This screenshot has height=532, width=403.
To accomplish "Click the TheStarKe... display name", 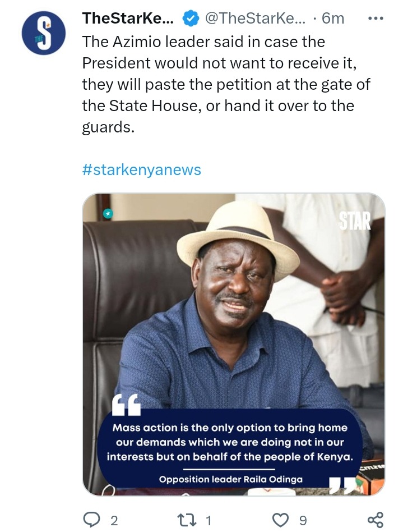I will coord(128,19).
